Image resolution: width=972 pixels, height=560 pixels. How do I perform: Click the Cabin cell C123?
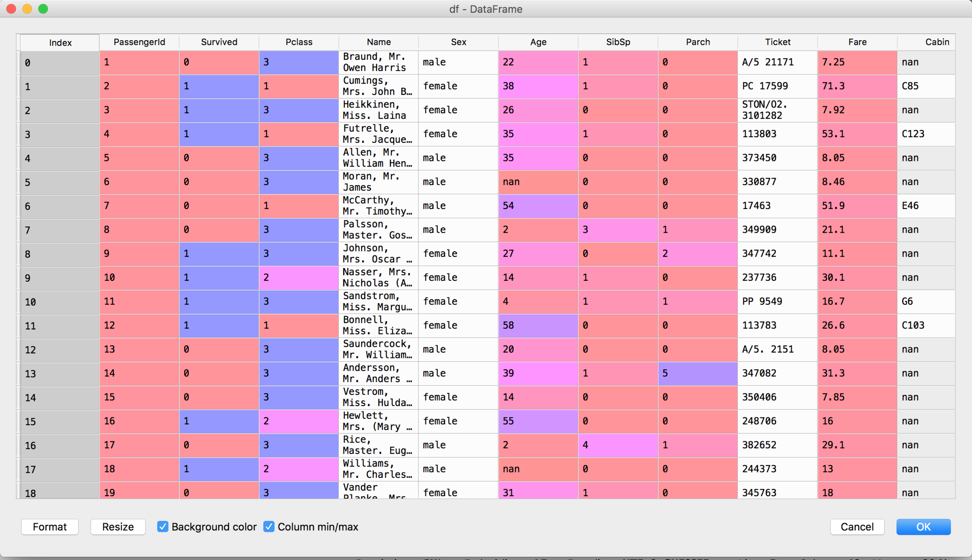pos(926,134)
